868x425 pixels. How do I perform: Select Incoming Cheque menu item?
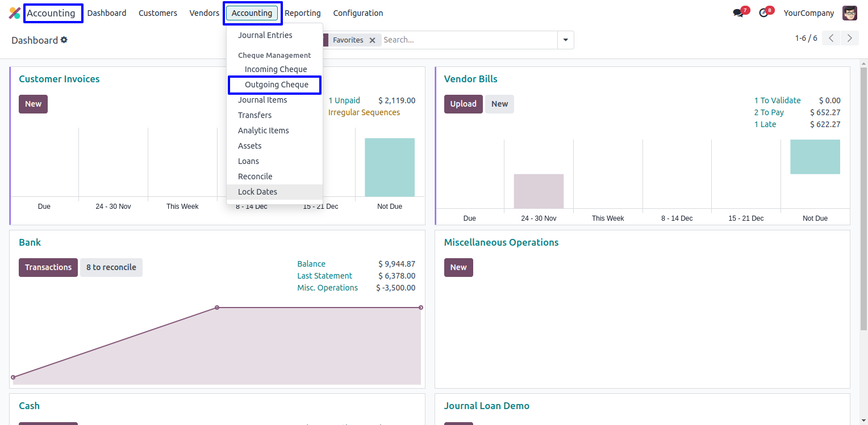click(x=276, y=69)
